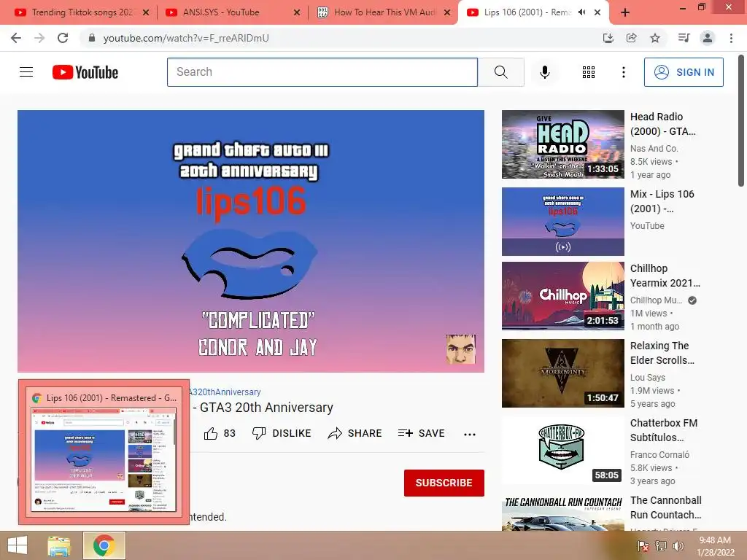Click the address bar URL

pos(186,38)
